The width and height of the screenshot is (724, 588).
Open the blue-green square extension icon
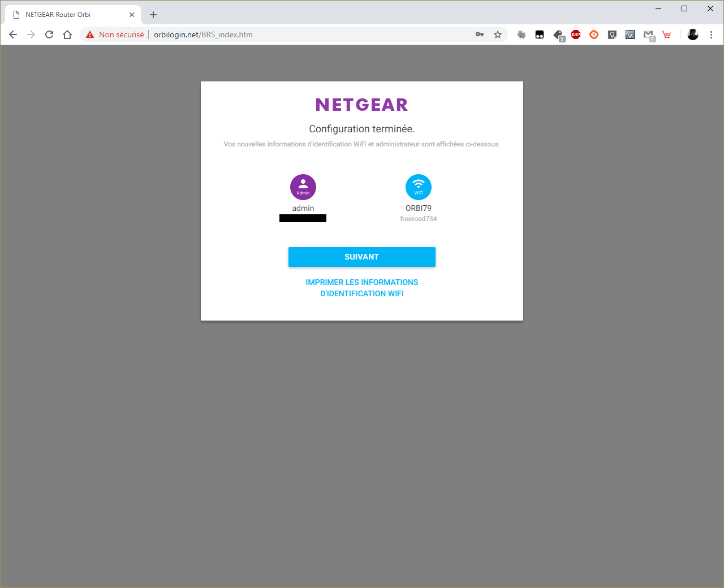pos(630,34)
